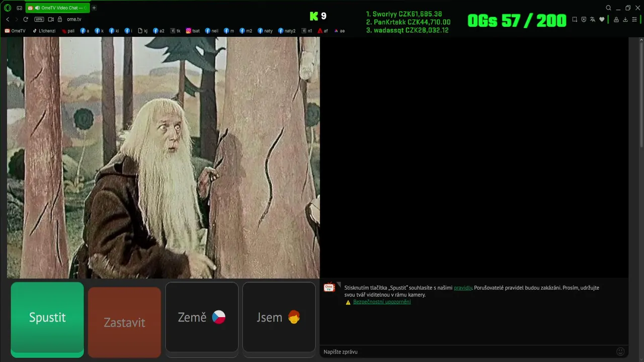Switch to the OmeTV Video Chat tab
The image size is (644, 362).
point(57,8)
